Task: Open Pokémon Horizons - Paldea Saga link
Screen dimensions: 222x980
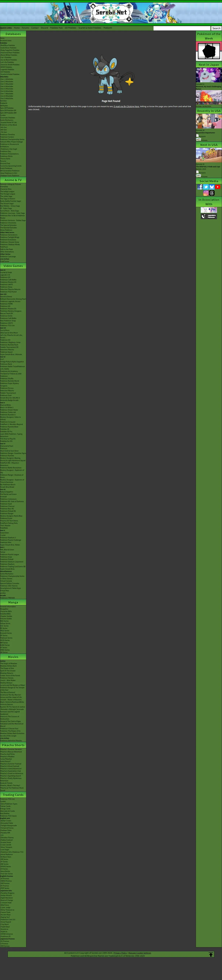Action: click(x=13, y=220)
